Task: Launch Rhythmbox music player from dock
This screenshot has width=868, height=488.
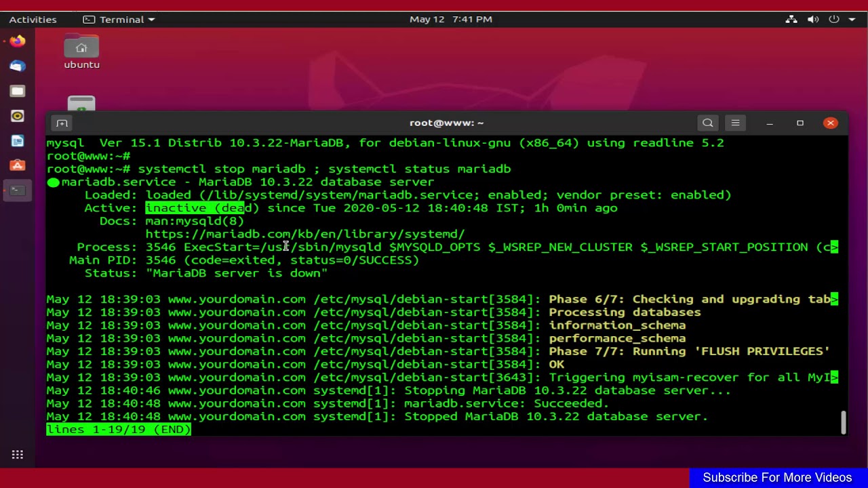Action: point(18,116)
